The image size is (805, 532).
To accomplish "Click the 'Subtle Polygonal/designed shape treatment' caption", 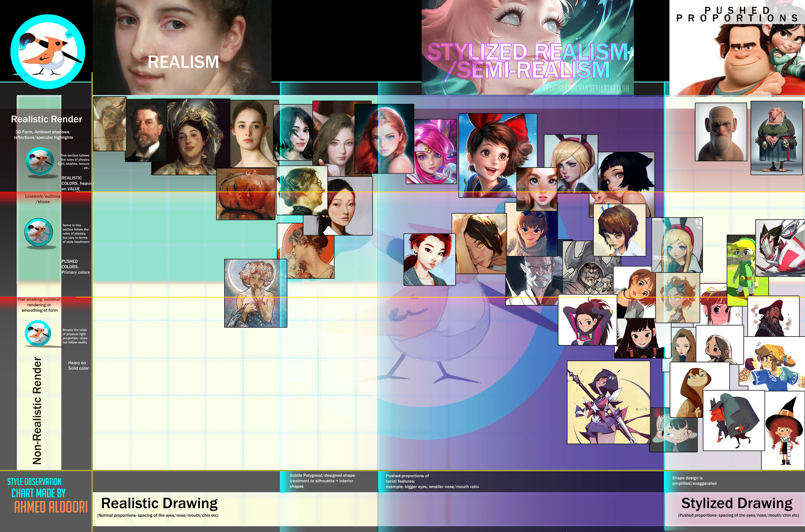I will [322, 481].
